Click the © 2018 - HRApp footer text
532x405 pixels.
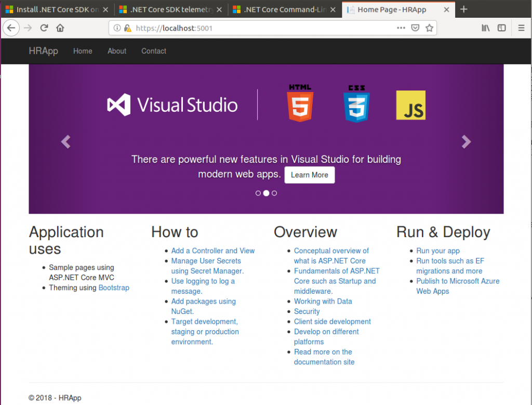tap(55, 398)
